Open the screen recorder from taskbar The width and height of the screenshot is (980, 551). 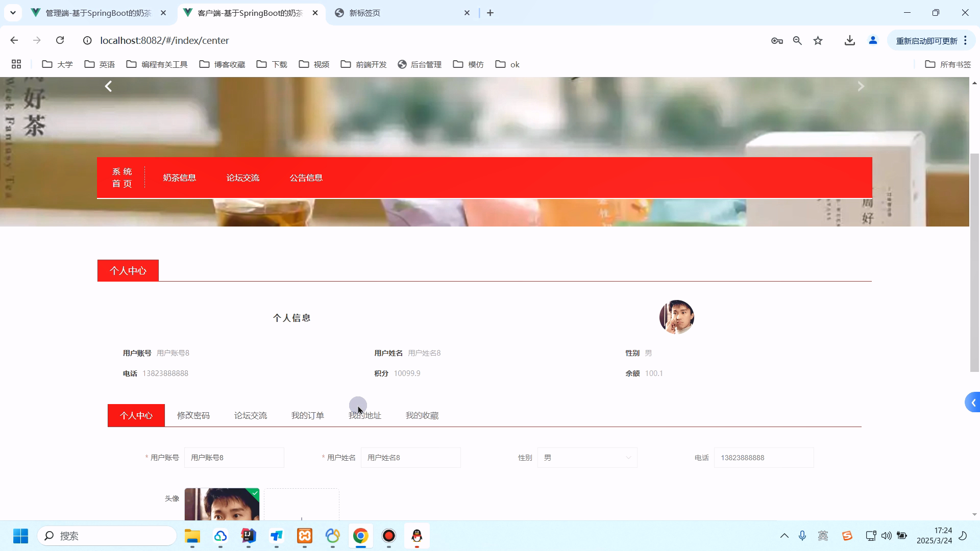click(388, 536)
